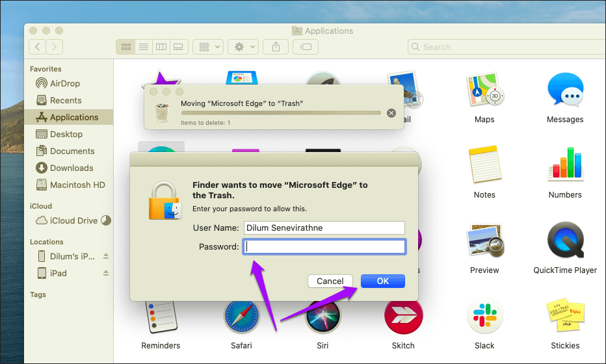Eject the iPad from Locations
The width and height of the screenshot is (606, 364).
pyautogui.click(x=106, y=273)
